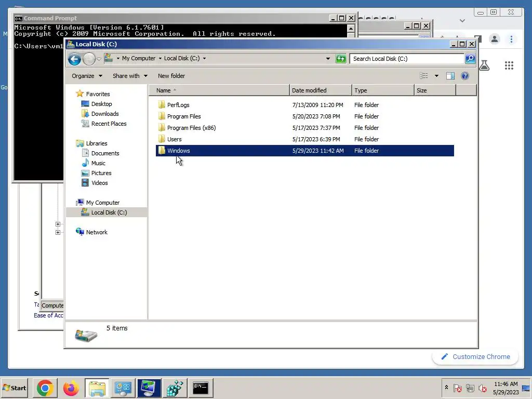
Task: Select the Program Files (x86) folder
Action: (191, 128)
